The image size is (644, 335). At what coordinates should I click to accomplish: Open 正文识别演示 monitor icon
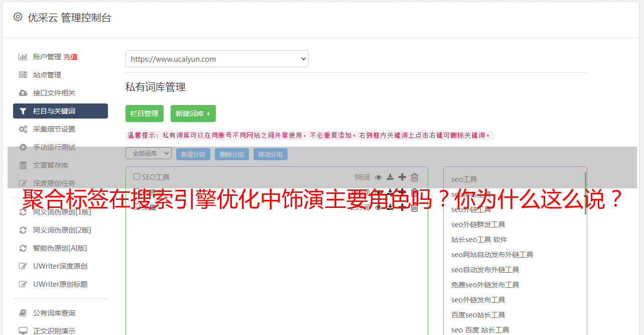pos(23,331)
